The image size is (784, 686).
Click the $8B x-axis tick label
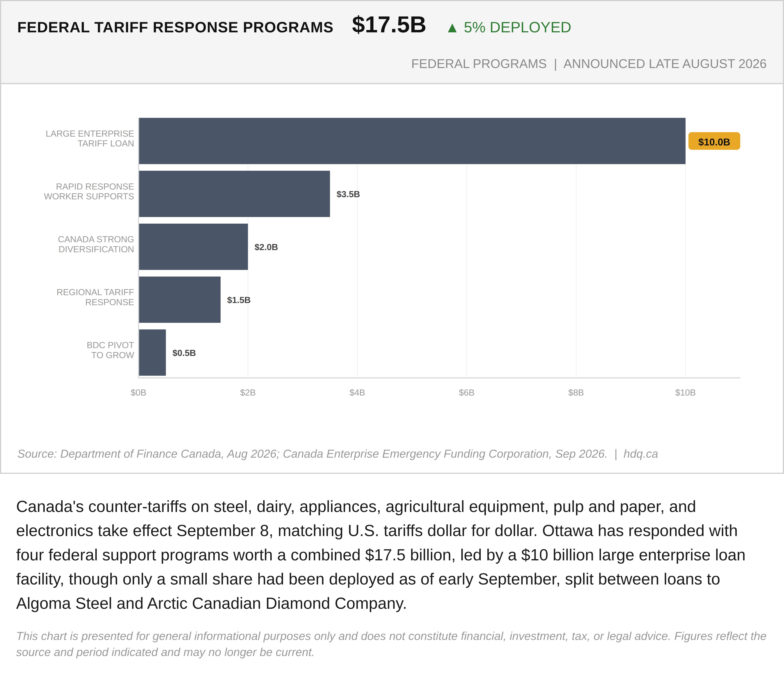[x=576, y=393]
